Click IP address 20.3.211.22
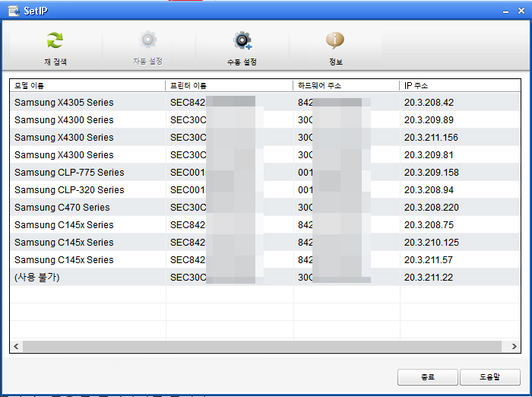 [x=429, y=277]
